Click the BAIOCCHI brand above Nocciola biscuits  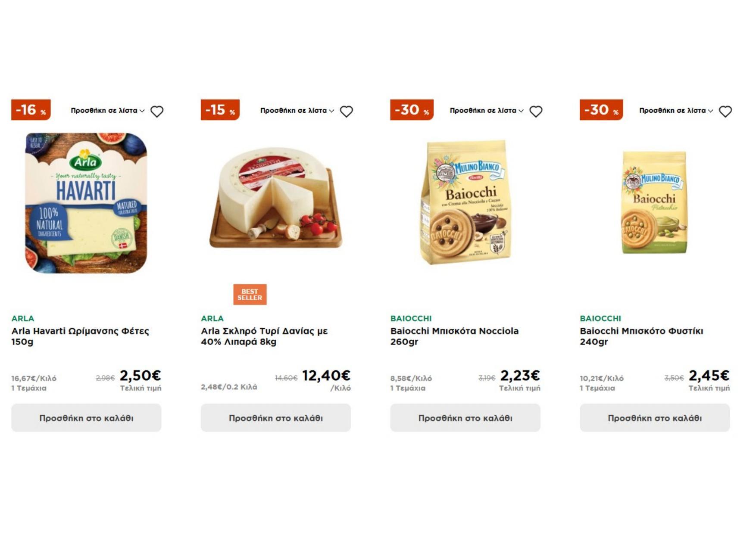click(411, 319)
